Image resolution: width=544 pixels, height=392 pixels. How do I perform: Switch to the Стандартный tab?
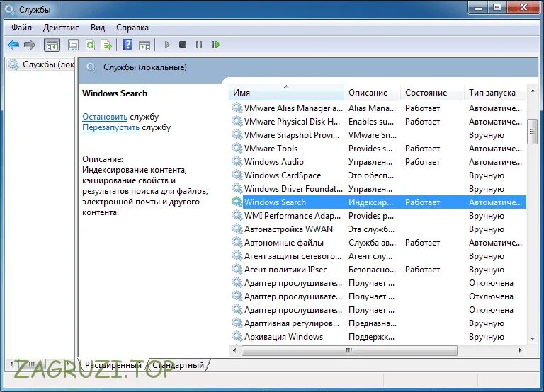(x=178, y=365)
